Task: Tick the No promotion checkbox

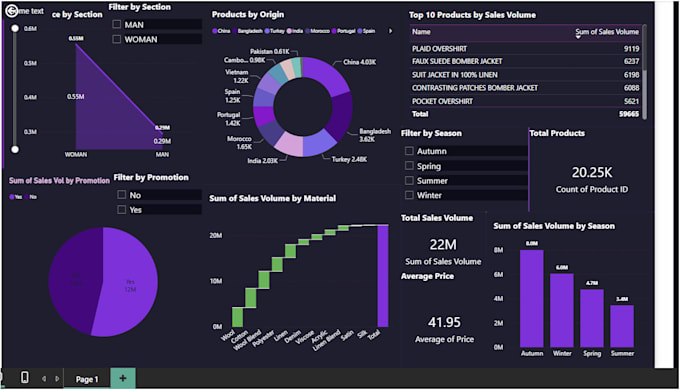Action: point(121,195)
